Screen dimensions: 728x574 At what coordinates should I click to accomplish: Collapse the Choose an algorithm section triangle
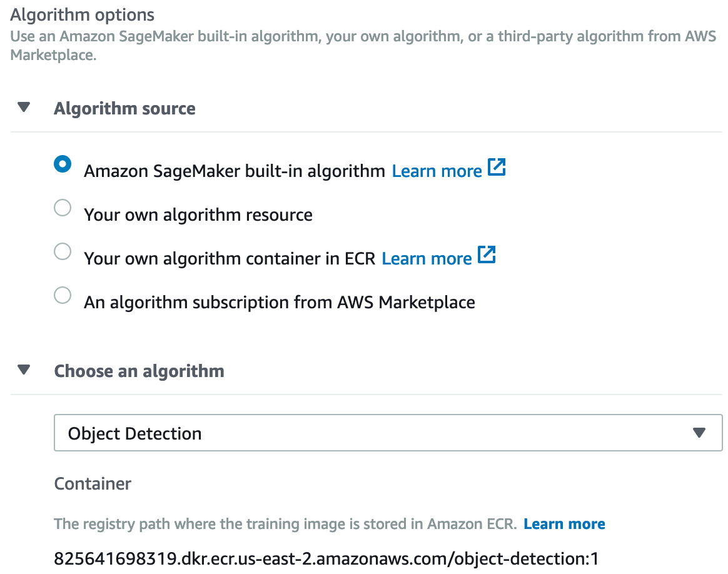(24, 370)
